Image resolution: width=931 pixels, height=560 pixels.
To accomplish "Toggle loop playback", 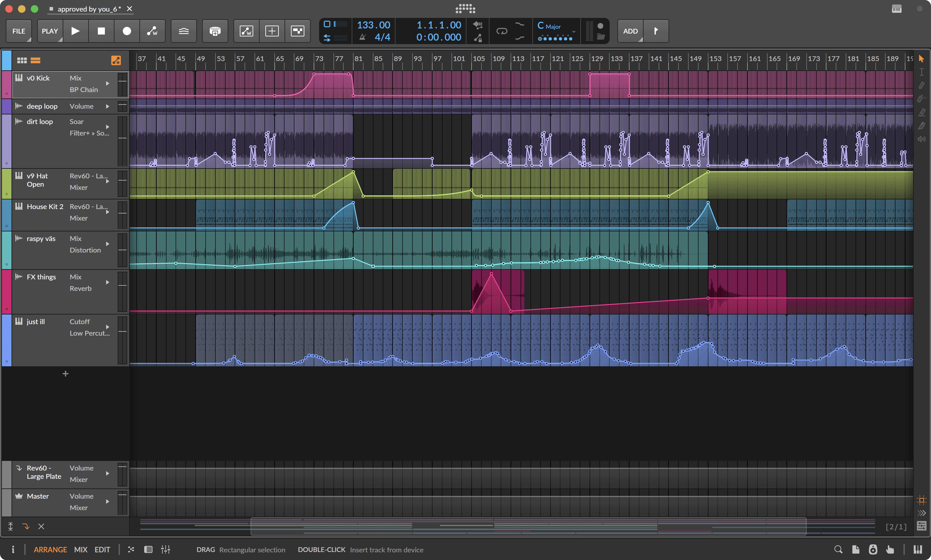I will coord(502,31).
